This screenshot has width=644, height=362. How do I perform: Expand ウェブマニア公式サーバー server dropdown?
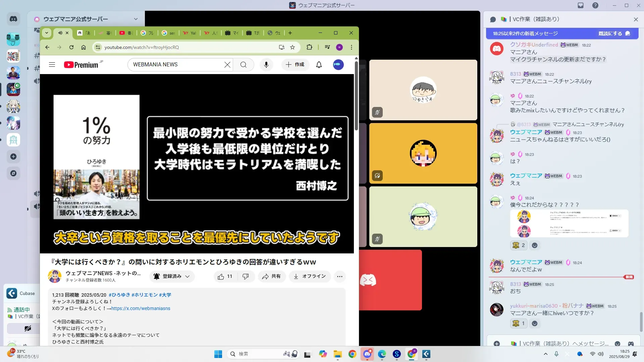coord(136,19)
